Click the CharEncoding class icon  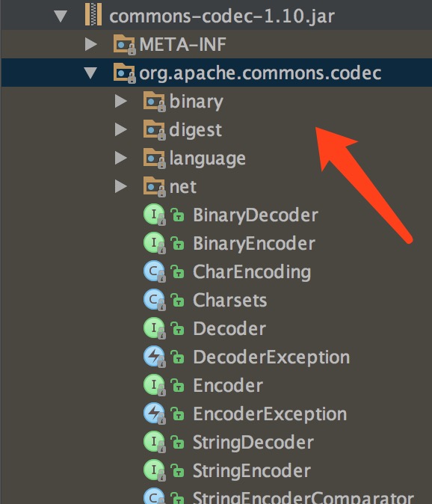(155, 271)
